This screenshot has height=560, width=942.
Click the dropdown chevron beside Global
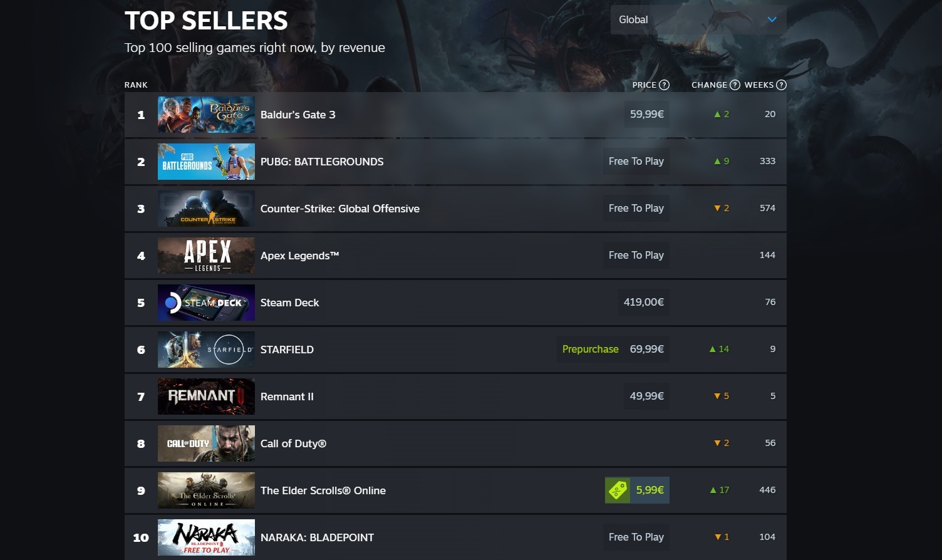coord(772,19)
